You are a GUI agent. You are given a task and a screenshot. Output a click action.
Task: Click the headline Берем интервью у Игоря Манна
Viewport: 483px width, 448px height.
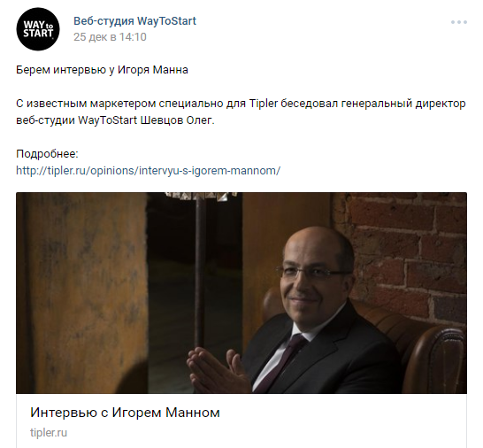(x=102, y=70)
